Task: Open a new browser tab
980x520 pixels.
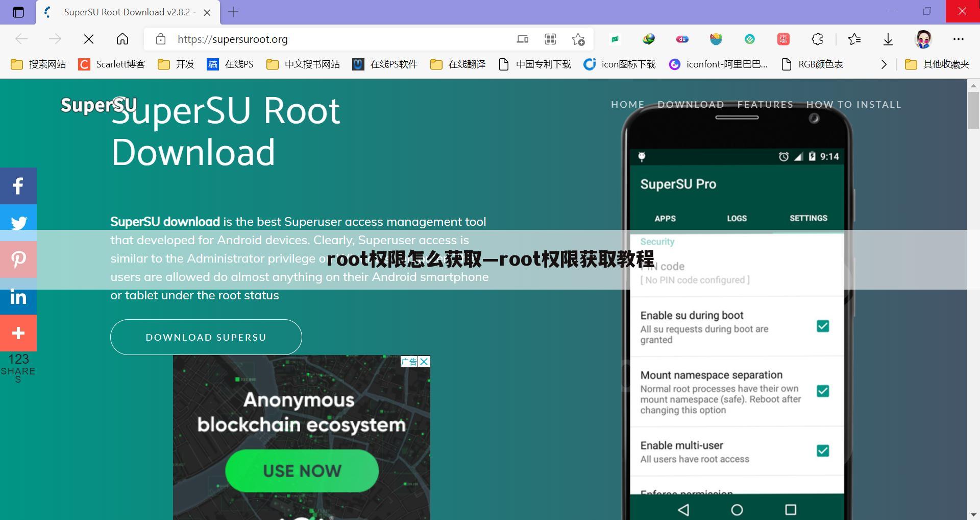Action: 233,12
